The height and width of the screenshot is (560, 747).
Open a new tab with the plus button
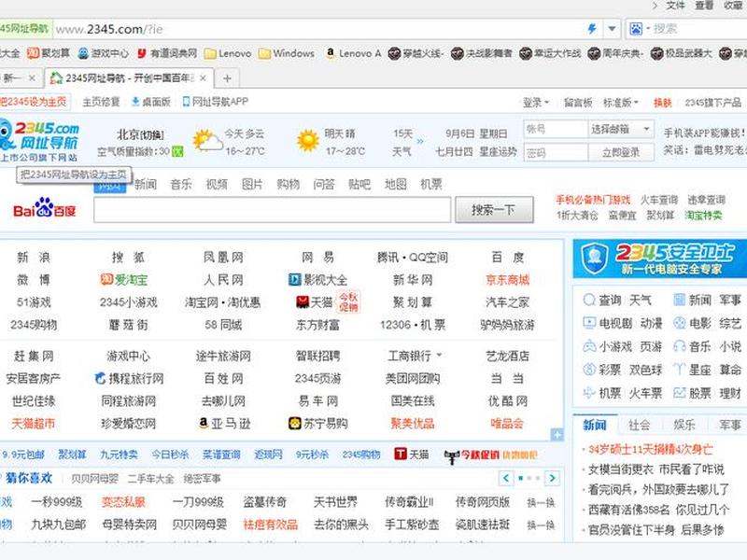point(227,78)
